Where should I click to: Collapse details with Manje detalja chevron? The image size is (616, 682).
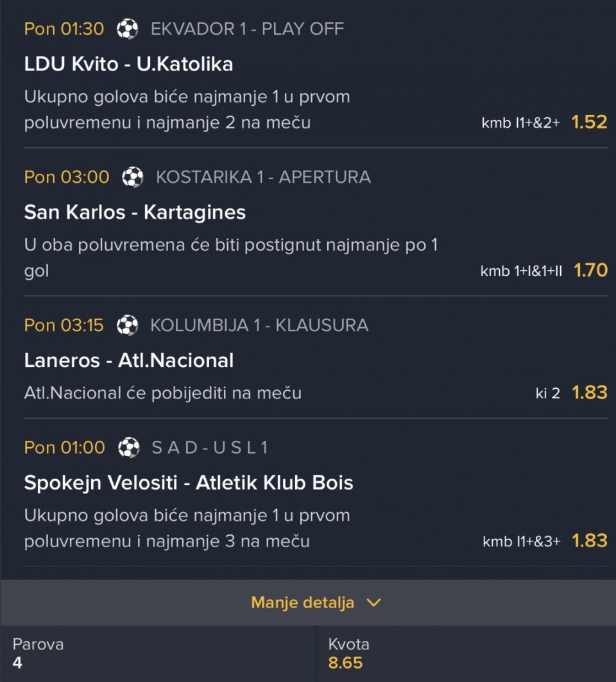pyautogui.click(x=373, y=603)
